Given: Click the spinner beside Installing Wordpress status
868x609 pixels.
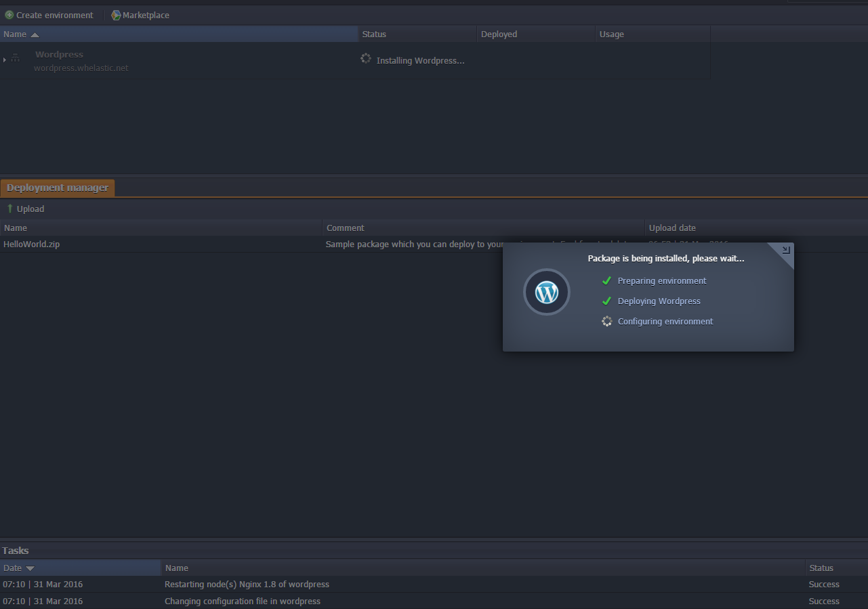Looking at the screenshot, I should 366,59.
